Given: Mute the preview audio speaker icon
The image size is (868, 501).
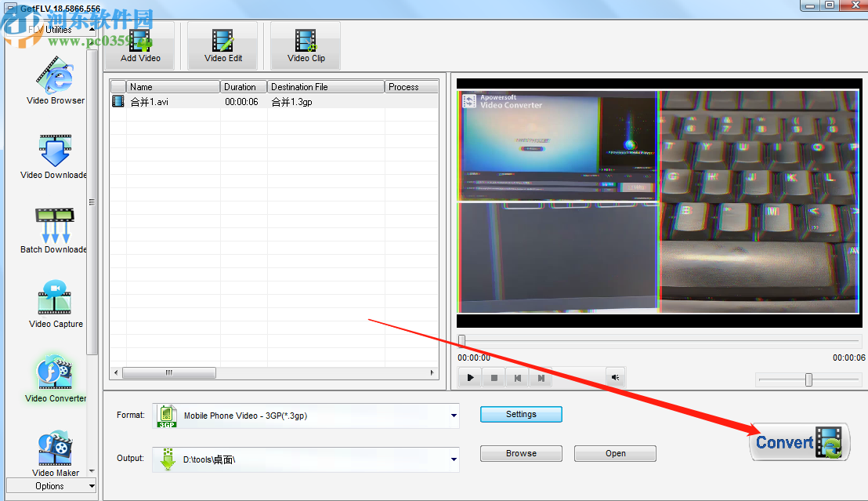Looking at the screenshot, I should [x=615, y=377].
